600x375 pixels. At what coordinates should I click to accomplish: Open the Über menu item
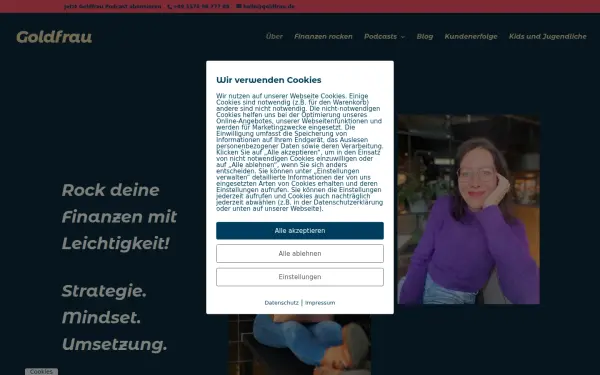pyautogui.click(x=274, y=36)
